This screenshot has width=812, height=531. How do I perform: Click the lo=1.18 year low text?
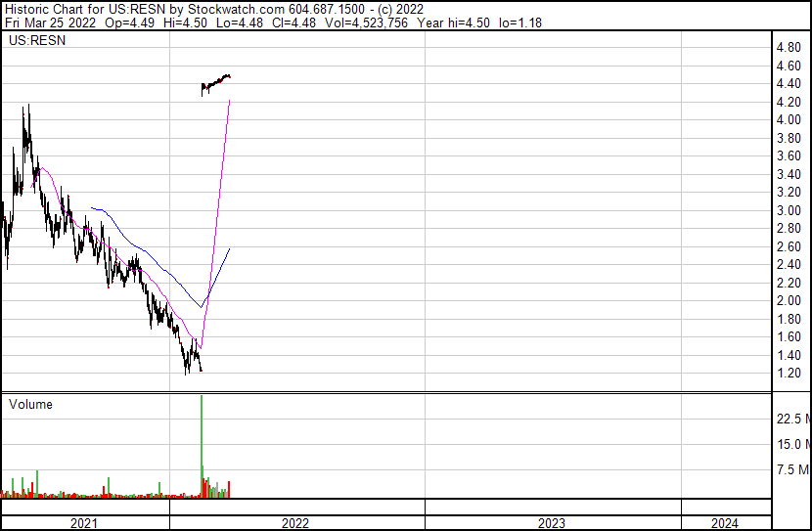coord(519,22)
